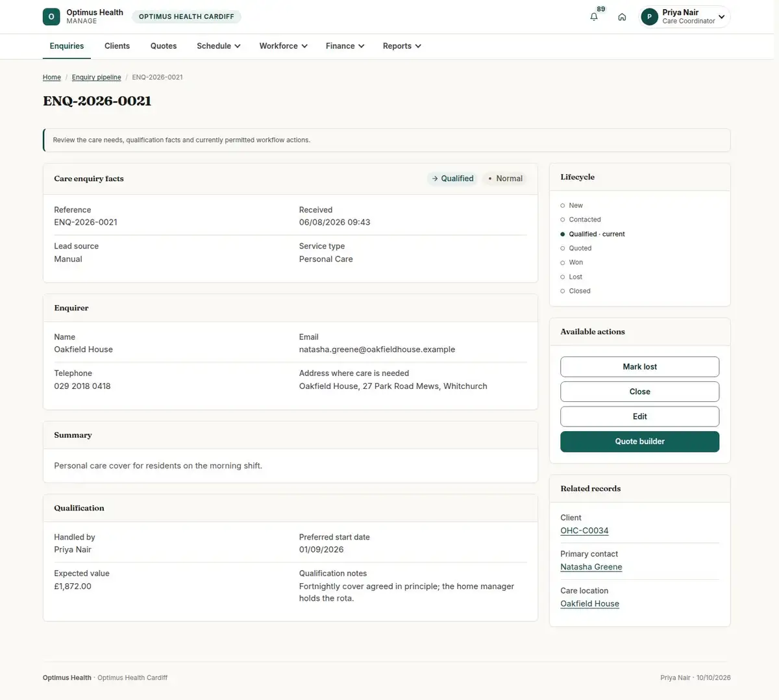Viewport: 779px width, 700px height.
Task: Expand the Workforce menu
Action: pos(284,46)
